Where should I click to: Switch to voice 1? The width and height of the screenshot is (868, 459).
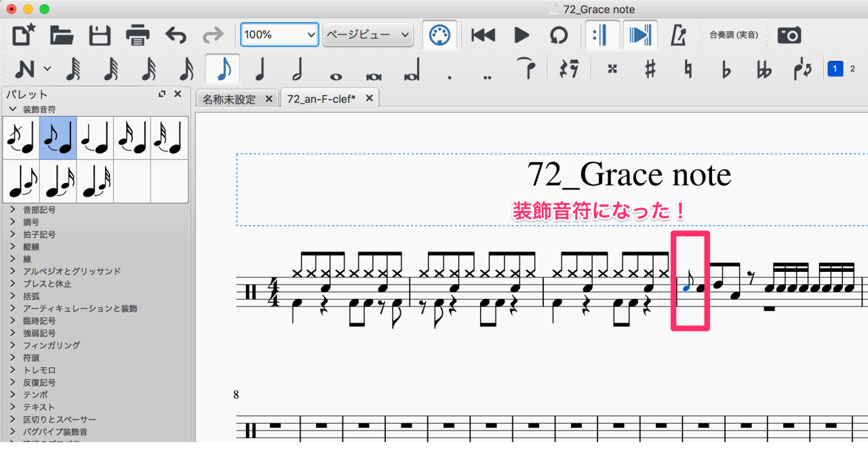(x=835, y=68)
